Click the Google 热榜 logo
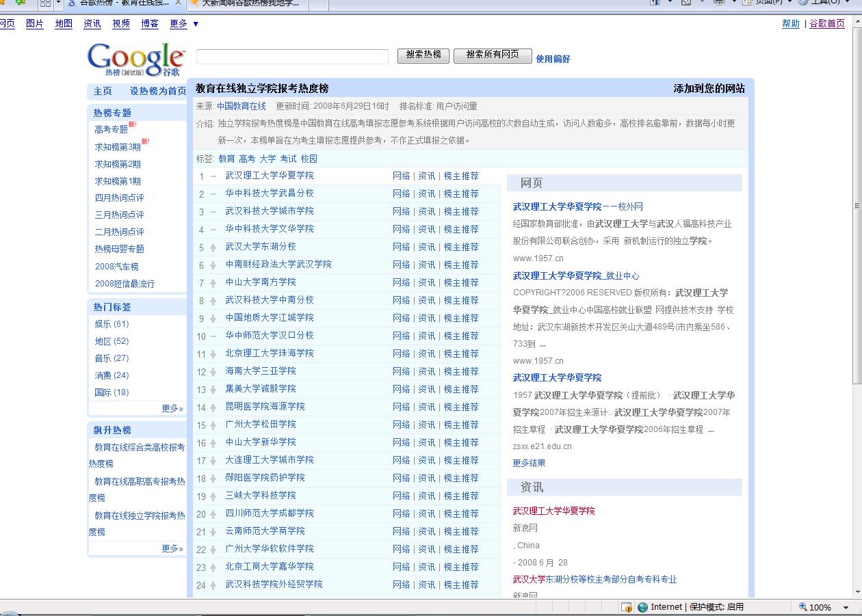 pos(136,59)
